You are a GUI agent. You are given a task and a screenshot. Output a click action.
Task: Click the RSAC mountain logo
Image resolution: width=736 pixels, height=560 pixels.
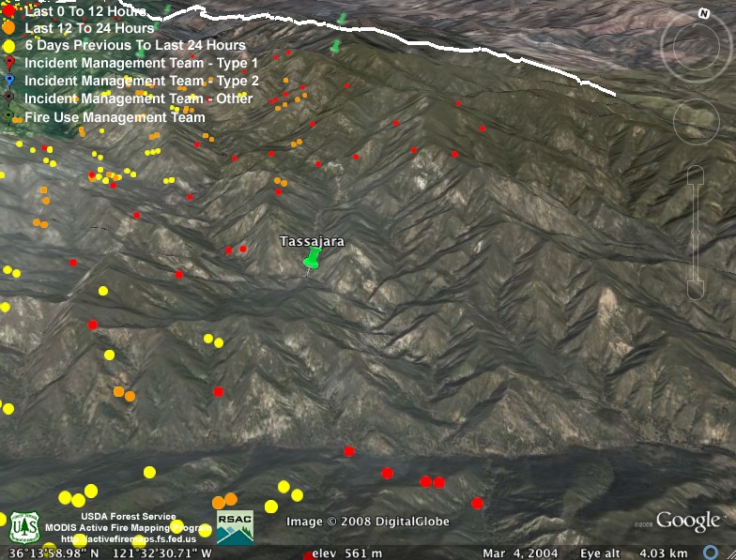pyautogui.click(x=234, y=527)
